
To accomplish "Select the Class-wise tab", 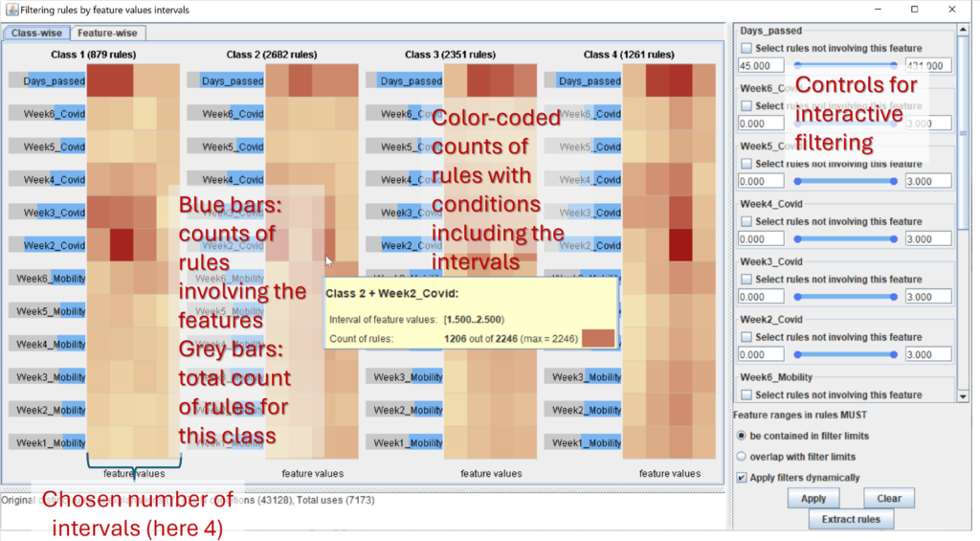I will point(36,33).
